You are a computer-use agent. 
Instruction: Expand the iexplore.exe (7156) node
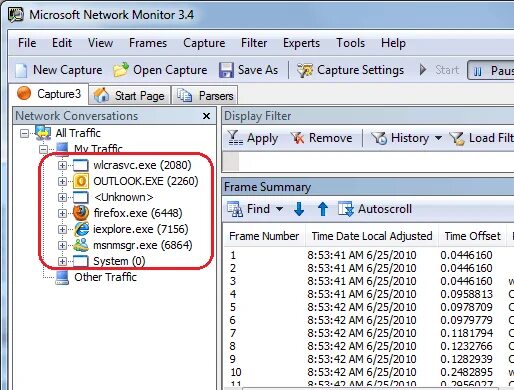pos(62,229)
